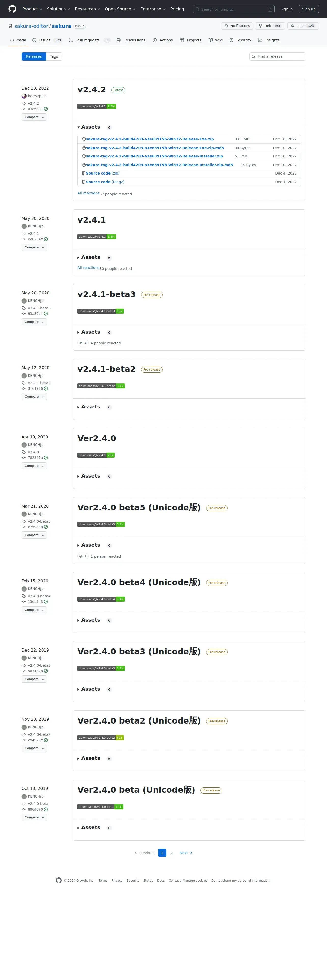
Task: Click the GitHub logo icon in header
Action: click(x=12, y=9)
